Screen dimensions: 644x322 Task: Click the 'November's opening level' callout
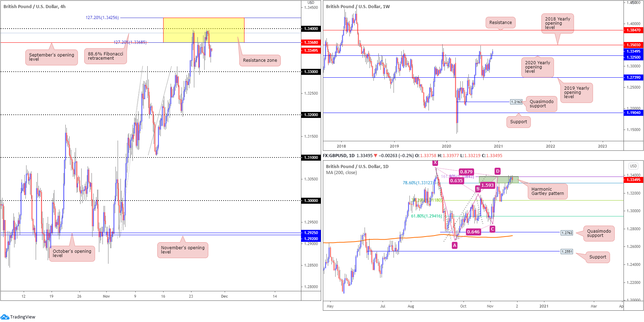coord(183,250)
